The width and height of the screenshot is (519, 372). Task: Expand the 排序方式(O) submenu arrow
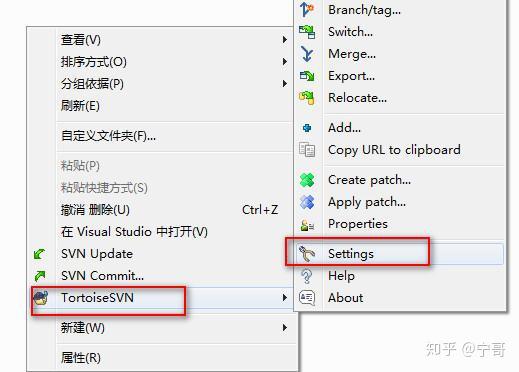click(x=284, y=62)
